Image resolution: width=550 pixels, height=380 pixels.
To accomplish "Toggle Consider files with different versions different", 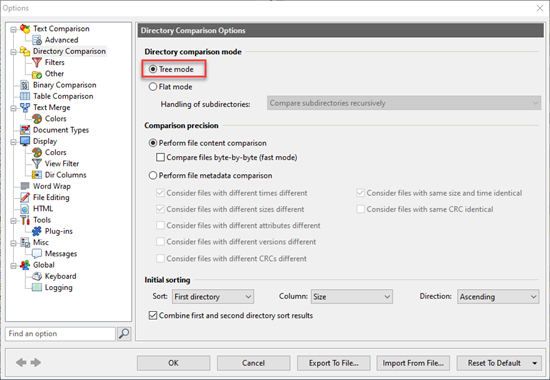I will point(160,242).
